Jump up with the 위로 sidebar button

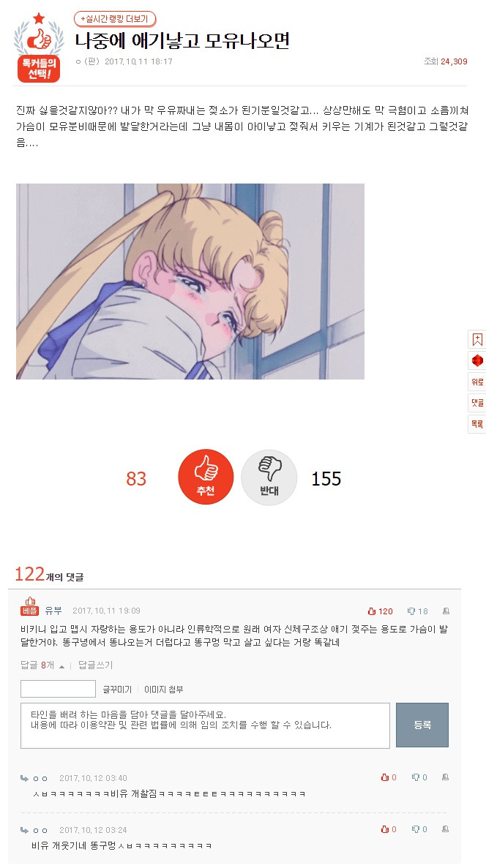[x=477, y=382]
